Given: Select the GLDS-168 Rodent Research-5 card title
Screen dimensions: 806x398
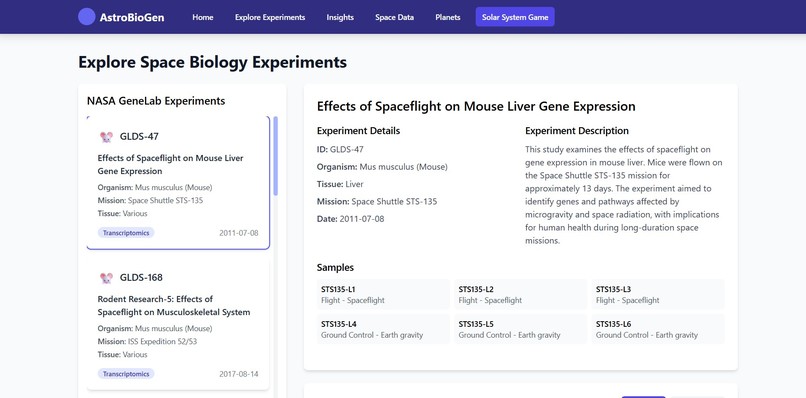Looking at the screenshot, I should (x=174, y=305).
